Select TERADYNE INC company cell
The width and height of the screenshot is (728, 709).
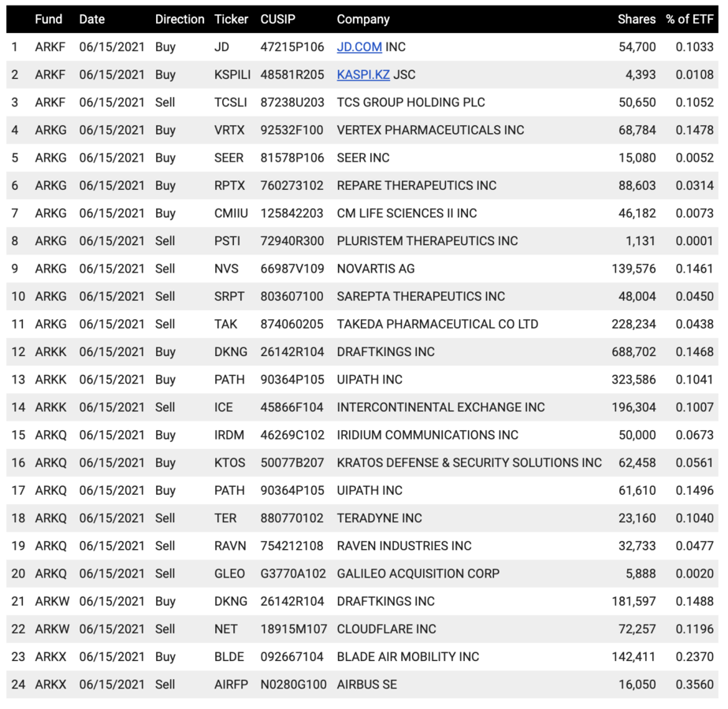pos(379,518)
